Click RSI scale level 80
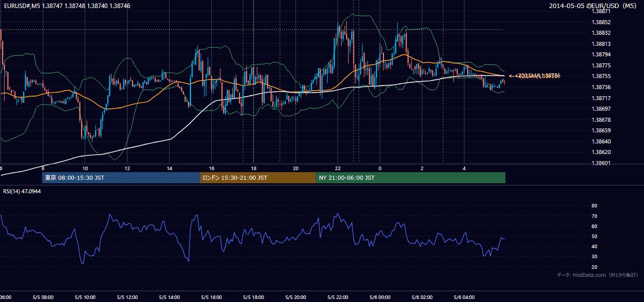This screenshot has width=644, height=302. (x=594, y=206)
